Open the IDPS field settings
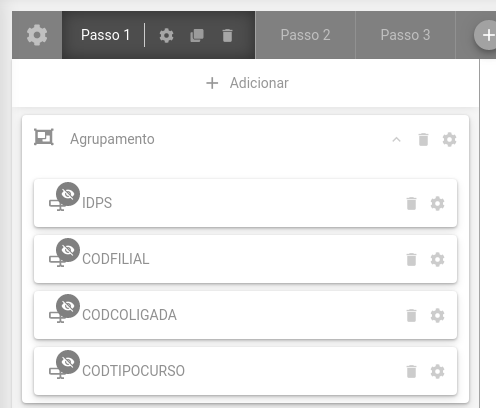This screenshot has height=408, width=496. click(x=437, y=203)
